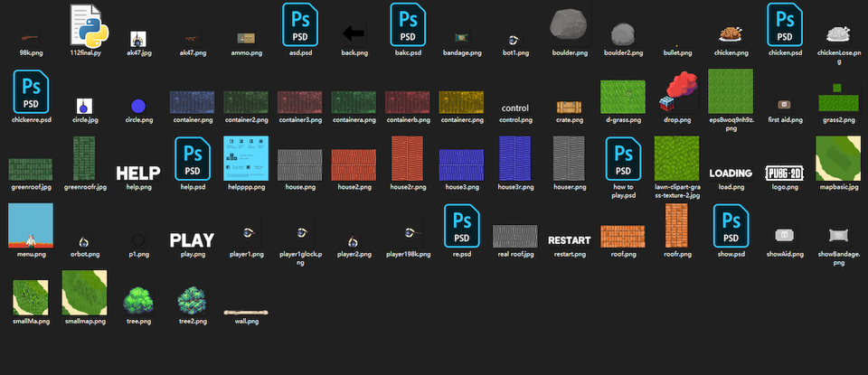Select the play.png PLAY text image

pyautogui.click(x=192, y=240)
